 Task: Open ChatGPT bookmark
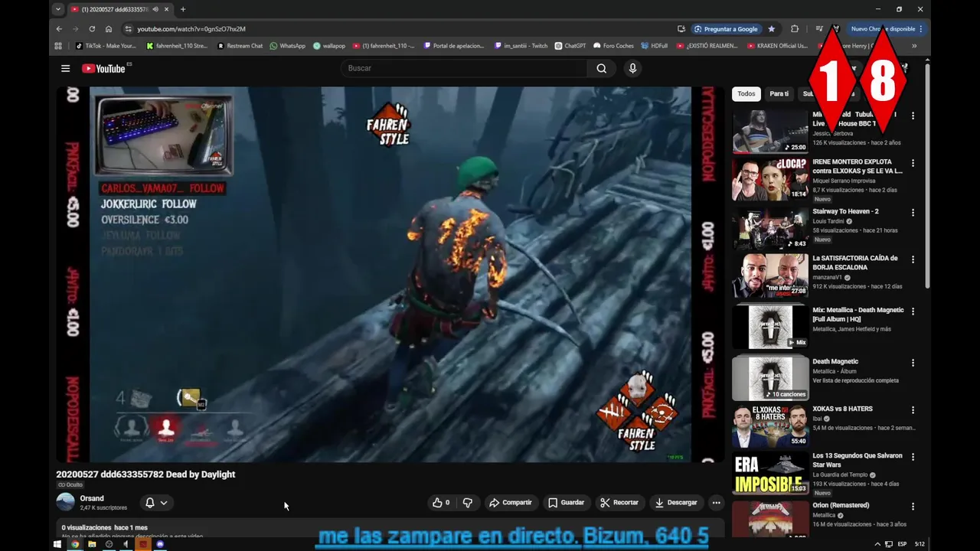tap(570, 46)
